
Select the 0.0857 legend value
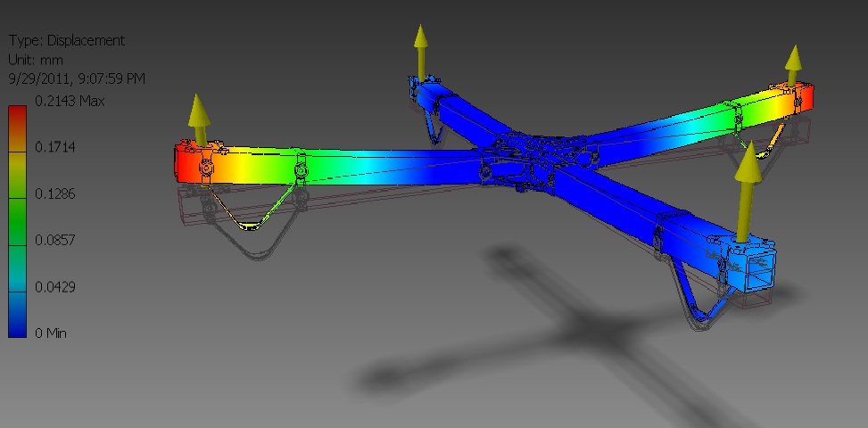(56, 240)
